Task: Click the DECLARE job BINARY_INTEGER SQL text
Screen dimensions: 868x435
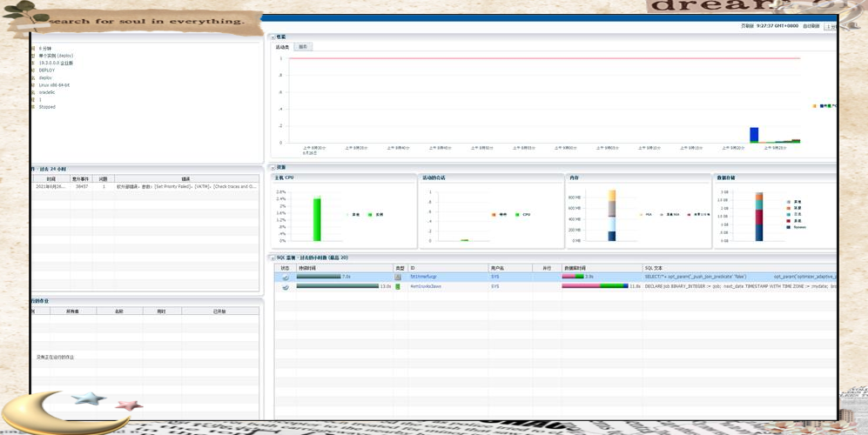Action: click(740, 287)
